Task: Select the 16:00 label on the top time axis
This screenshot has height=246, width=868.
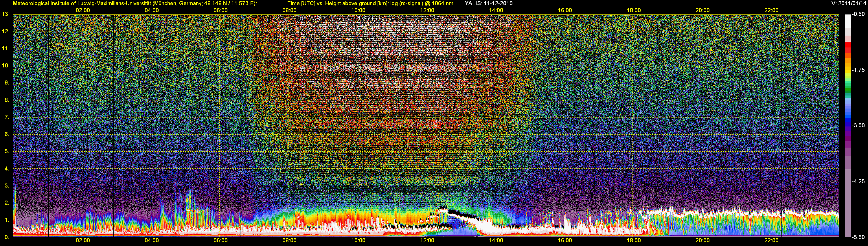Action: pos(565,10)
